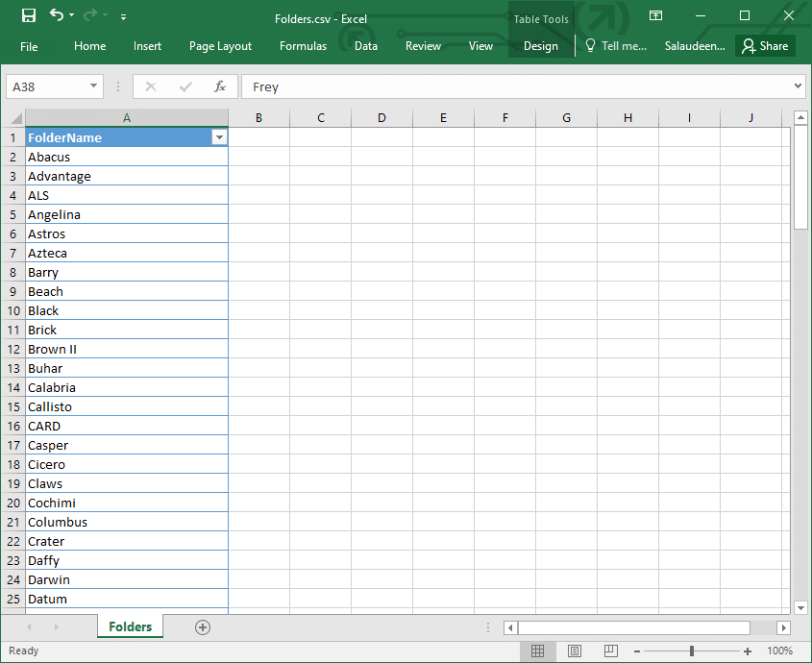Open the File menu
This screenshot has width=812, height=663.
[x=29, y=45]
